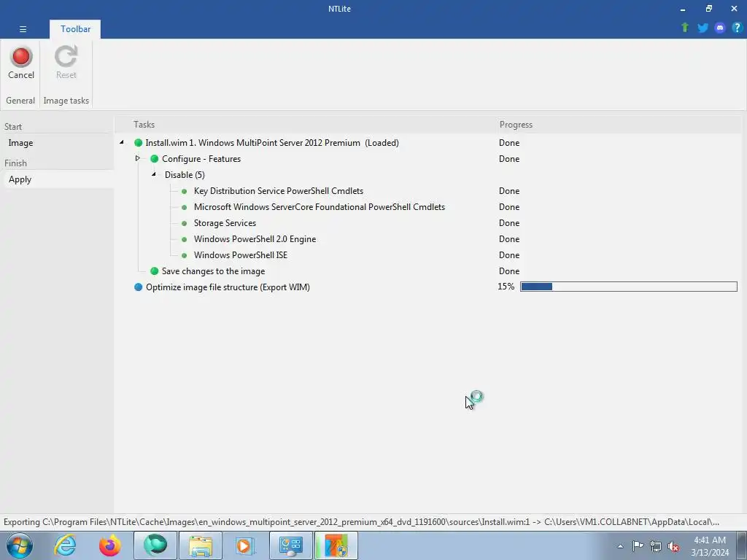Click the Exporting status bar text
747x560 pixels.
pos(362,522)
